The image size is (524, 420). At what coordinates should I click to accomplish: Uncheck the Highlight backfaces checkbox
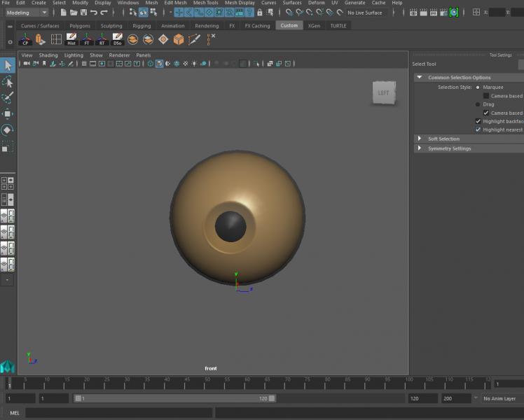pyautogui.click(x=478, y=121)
